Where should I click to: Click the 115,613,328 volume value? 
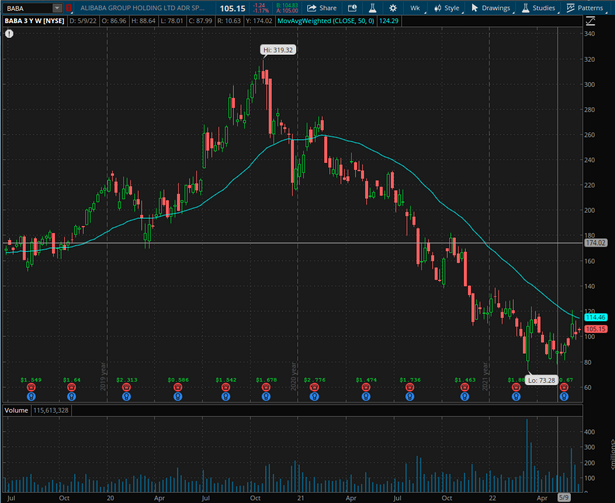pyautogui.click(x=51, y=410)
